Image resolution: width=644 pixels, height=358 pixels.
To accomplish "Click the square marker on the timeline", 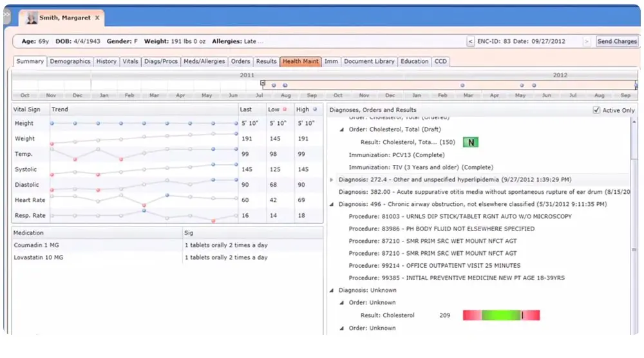I will (263, 83).
